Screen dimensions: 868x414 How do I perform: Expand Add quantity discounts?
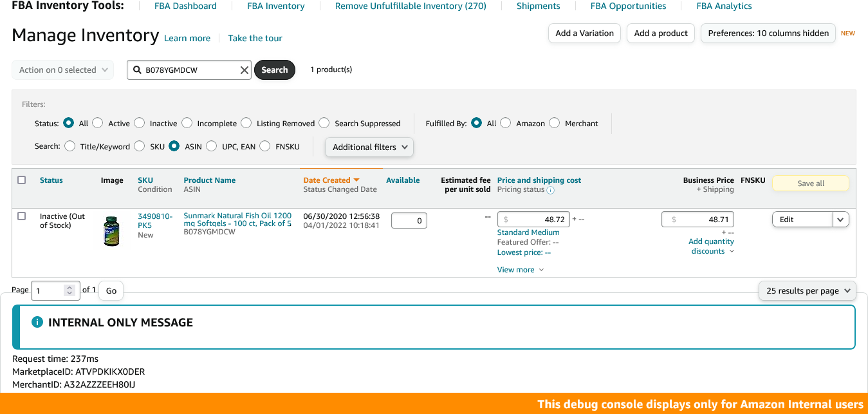click(712, 247)
